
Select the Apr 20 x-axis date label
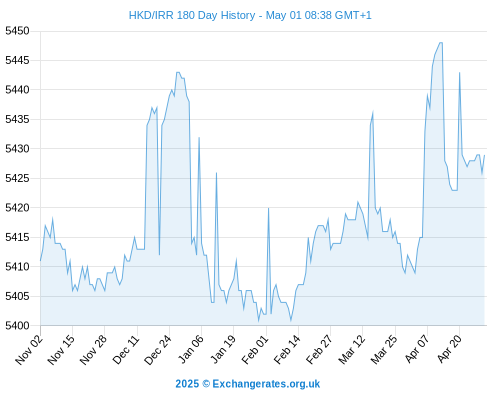coord(449,350)
